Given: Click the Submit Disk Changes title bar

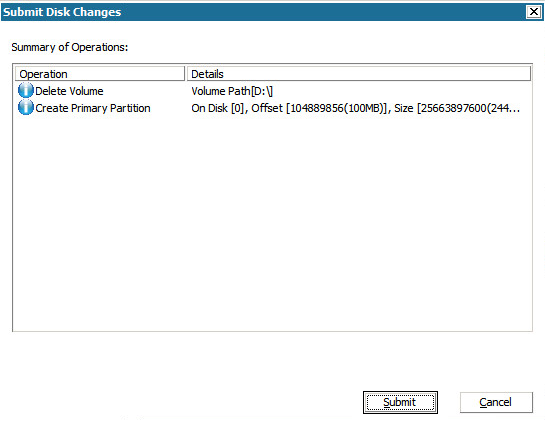Looking at the screenshot, I should click(263, 12).
